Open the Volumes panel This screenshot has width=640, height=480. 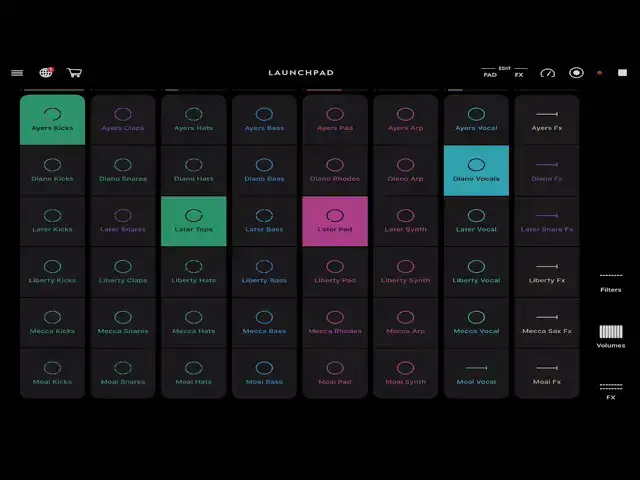coord(611,337)
